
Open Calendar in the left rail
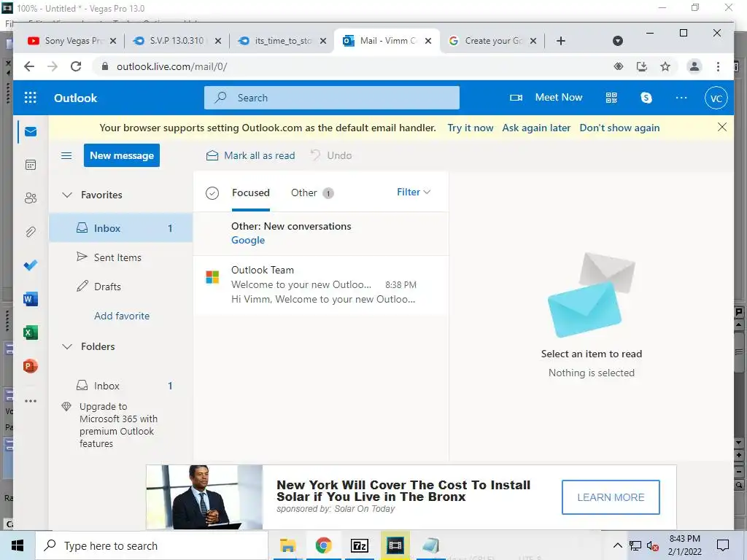(31, 165)
